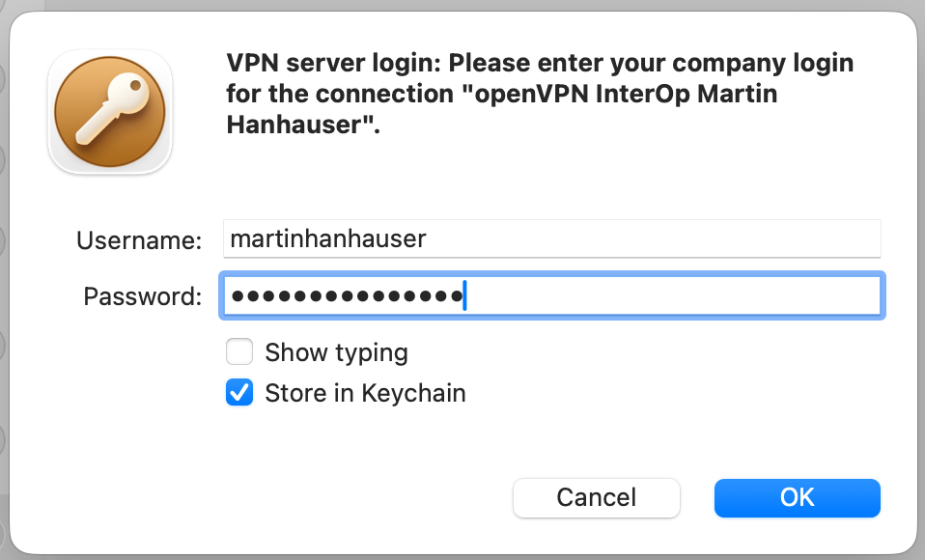
Task: Confirm login with the OK button
Action: pyautogui.click(x=797, y=498)
